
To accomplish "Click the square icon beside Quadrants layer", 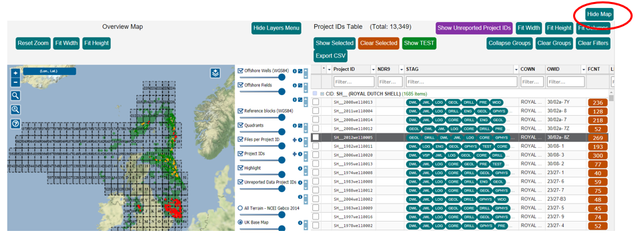I will [300, 126].
